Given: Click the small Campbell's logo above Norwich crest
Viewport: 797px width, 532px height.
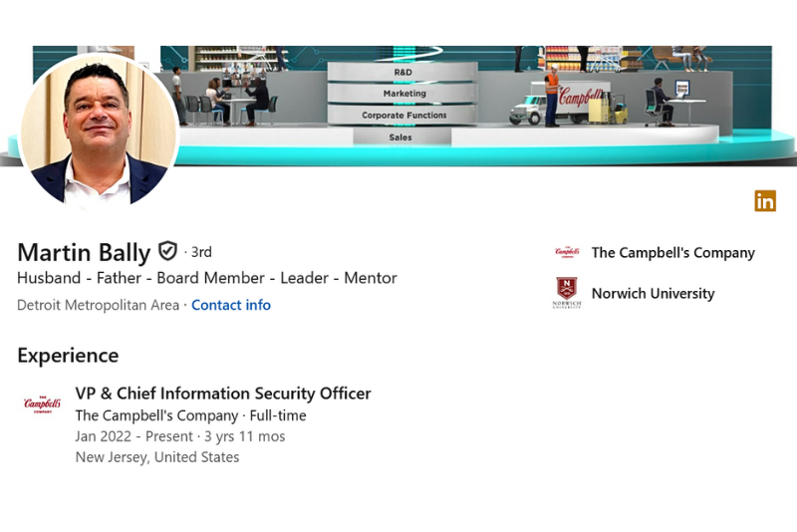Looking at the screenshot, I should coord(567,252).
